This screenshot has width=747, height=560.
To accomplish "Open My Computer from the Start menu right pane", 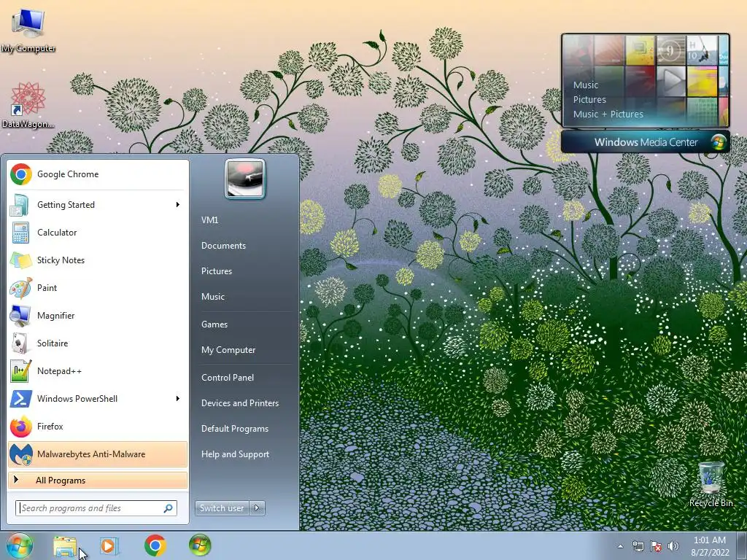I will 228,350.
